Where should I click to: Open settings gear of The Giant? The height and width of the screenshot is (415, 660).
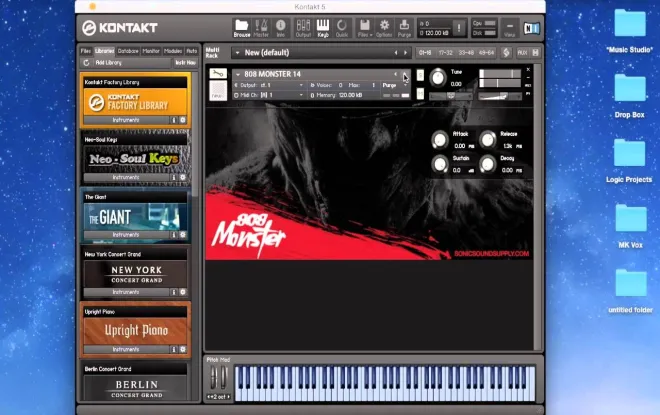tap(183, 234)
